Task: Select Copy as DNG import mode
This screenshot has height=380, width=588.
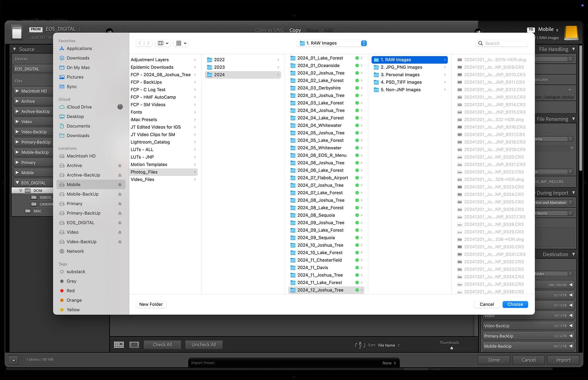Action: pyautogui.click(x=269, y=30)
